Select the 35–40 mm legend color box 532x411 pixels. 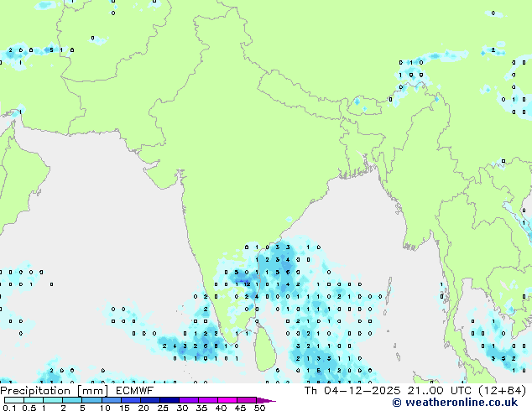coord(208,400)
